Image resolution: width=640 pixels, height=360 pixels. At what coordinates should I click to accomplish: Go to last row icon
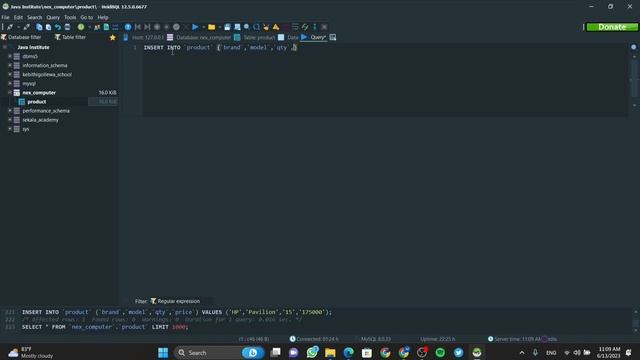point(147,27)
